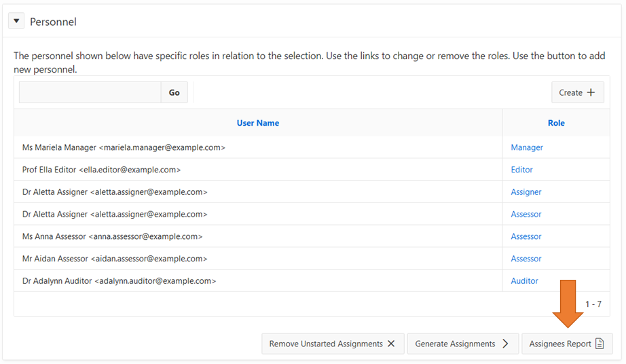This screenshot has height=364, width=626.
Task: Open the Assignees Report button
Action: click(x=567, y=344)
